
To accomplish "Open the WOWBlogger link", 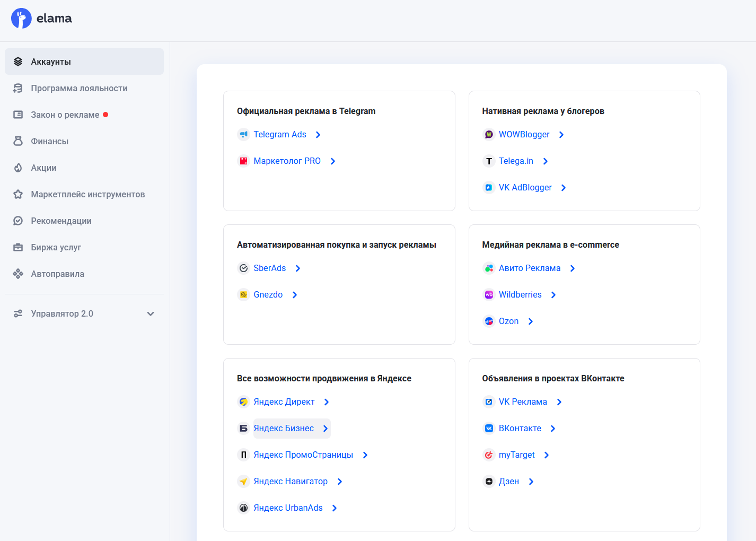I will 524,135.
